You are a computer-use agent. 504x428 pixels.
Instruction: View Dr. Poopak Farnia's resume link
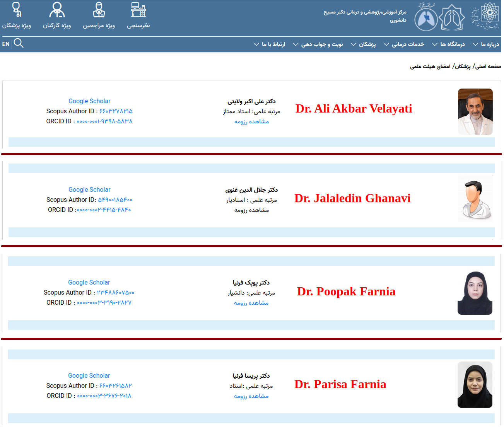tap(251, 303)
